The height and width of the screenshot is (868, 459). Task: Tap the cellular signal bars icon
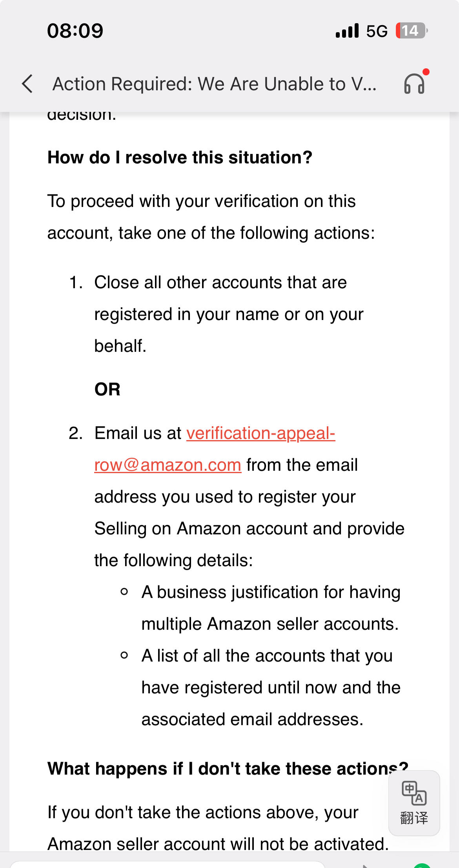pyautogui.click(x=347, y=31)
